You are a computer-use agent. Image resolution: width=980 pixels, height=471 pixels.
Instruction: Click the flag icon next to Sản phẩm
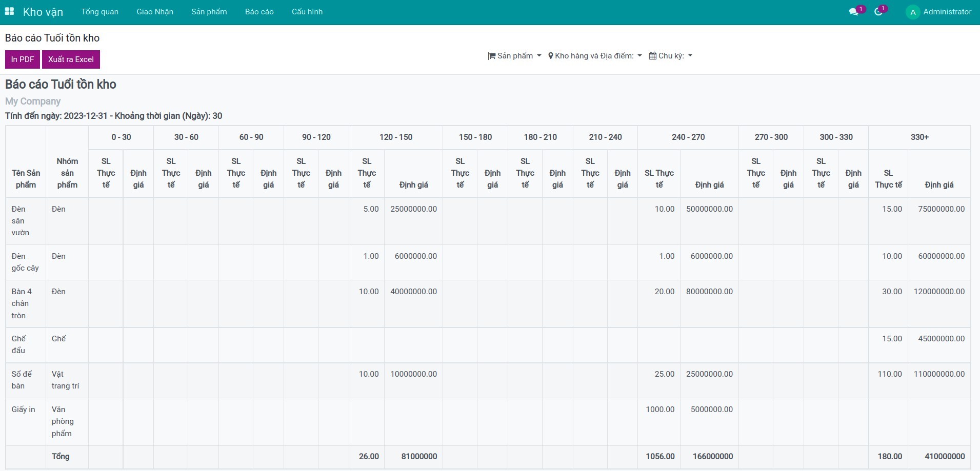491,56
